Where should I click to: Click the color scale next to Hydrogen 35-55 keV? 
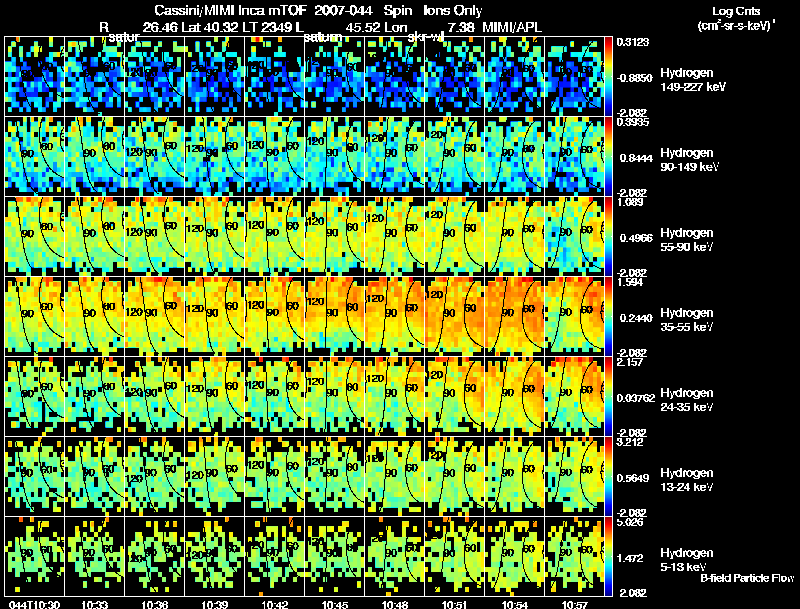(608, 316)
